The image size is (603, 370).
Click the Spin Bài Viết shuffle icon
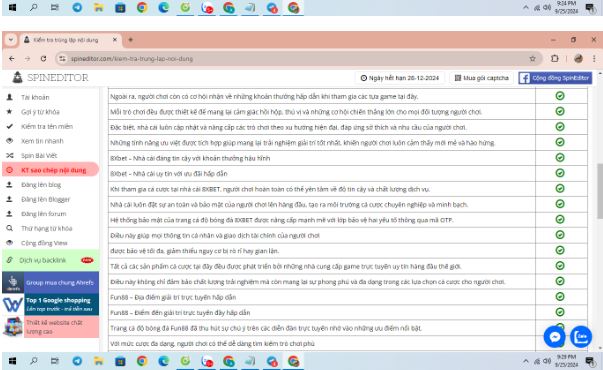coord(10,155)
